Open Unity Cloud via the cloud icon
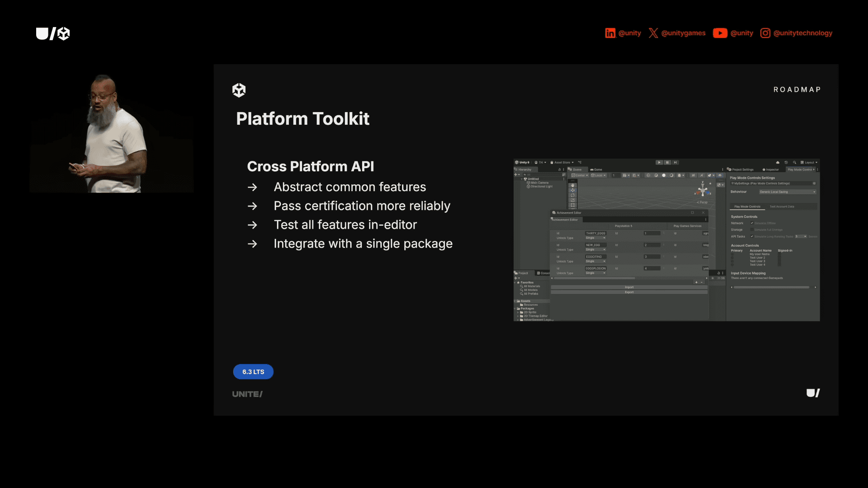 778,162
